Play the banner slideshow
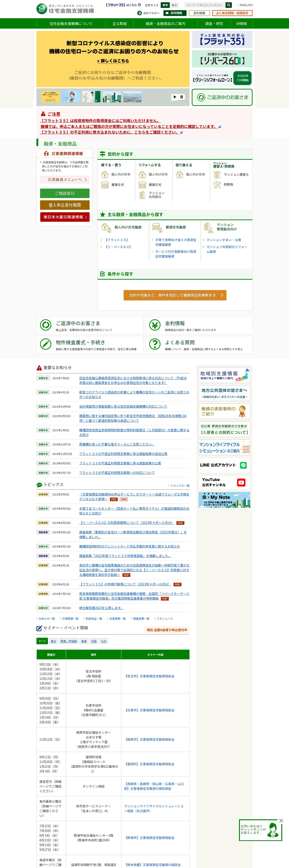Image resolution: width=289 pixels, height=868 pixels. pos(175,97)
